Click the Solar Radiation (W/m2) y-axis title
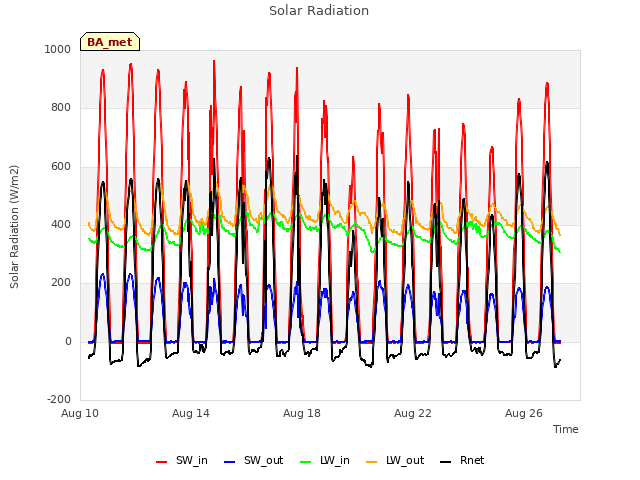640x480 pixels. pyautogui.click(x=14, y=227)
